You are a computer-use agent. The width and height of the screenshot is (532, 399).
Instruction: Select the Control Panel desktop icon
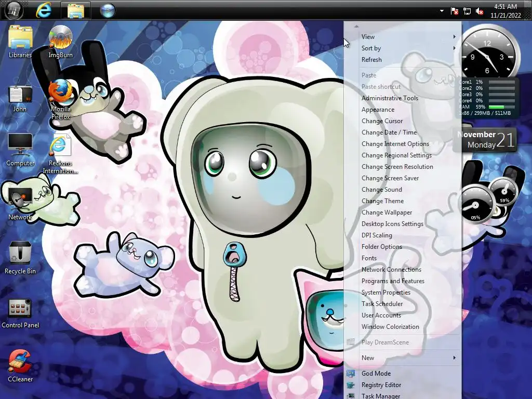pyautogui.click(x=20, y=312)
